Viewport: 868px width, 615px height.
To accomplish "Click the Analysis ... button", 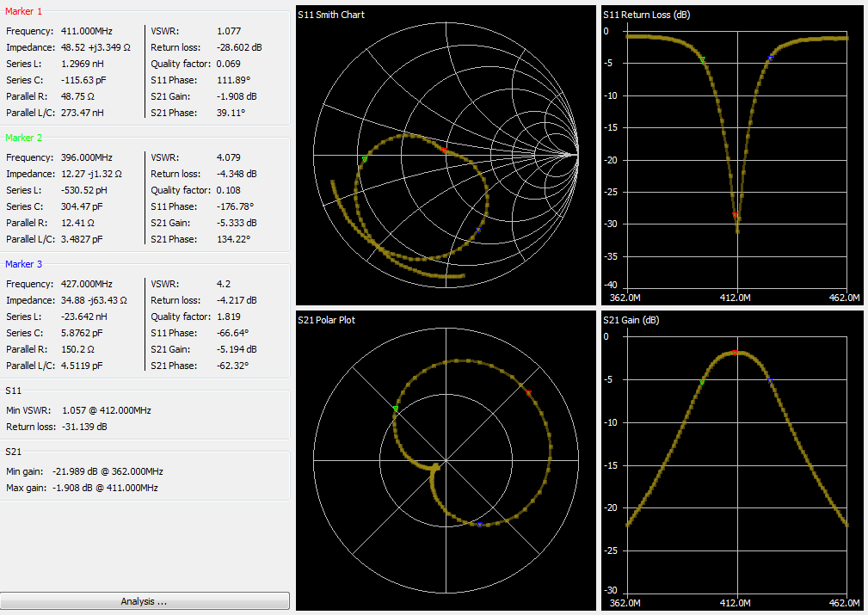I will (x=145, y=601).
